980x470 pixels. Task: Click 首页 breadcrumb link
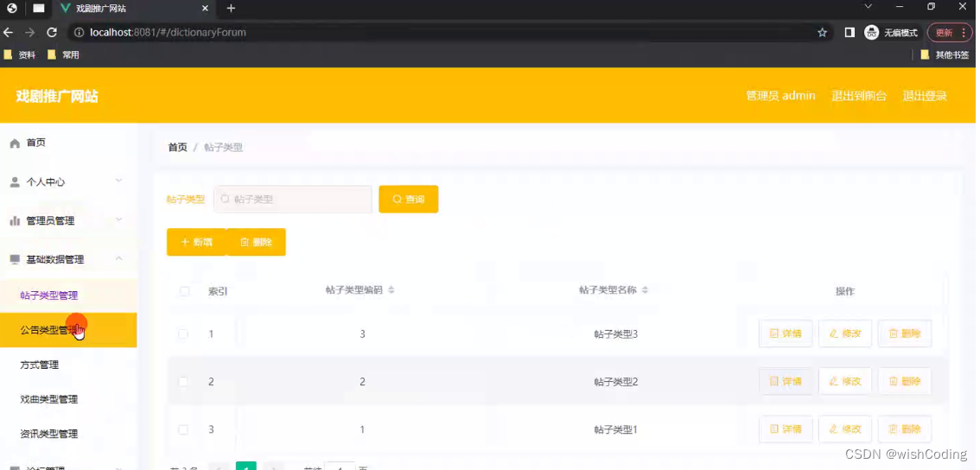[x=177, y=148]
